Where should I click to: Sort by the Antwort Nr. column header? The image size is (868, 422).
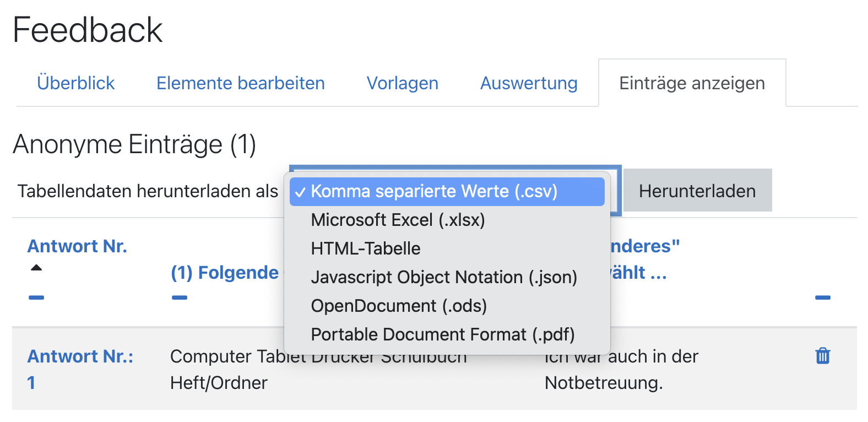pyautogui.click(x=77, y=246)
